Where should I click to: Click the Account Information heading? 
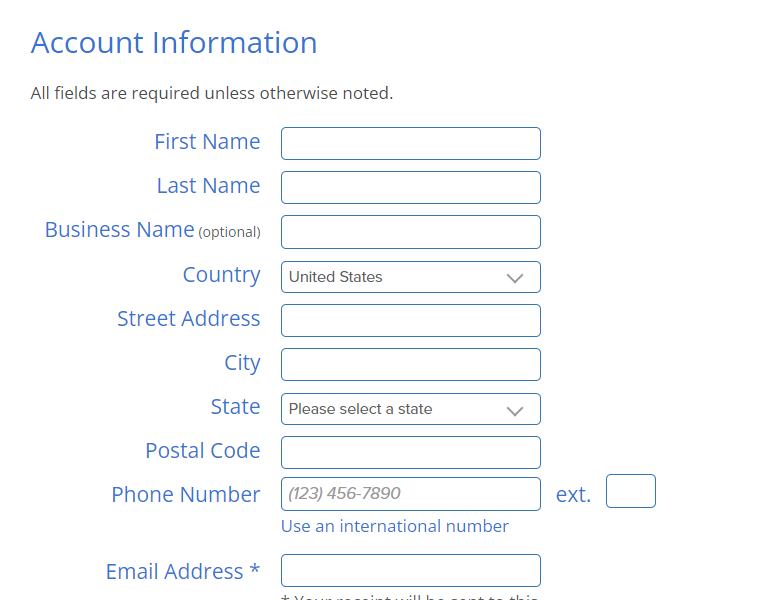coord(174,43)
